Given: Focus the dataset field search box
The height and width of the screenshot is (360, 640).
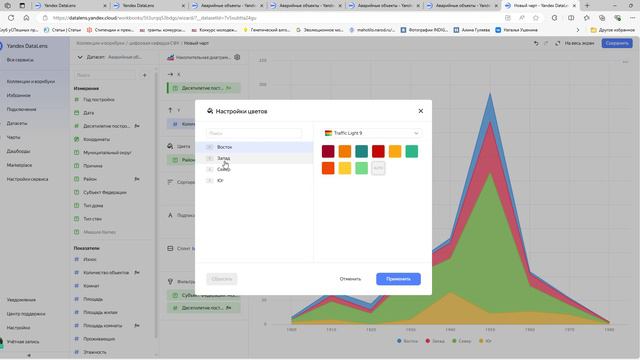Looking at the screenshot, I should tap(105, 75).
